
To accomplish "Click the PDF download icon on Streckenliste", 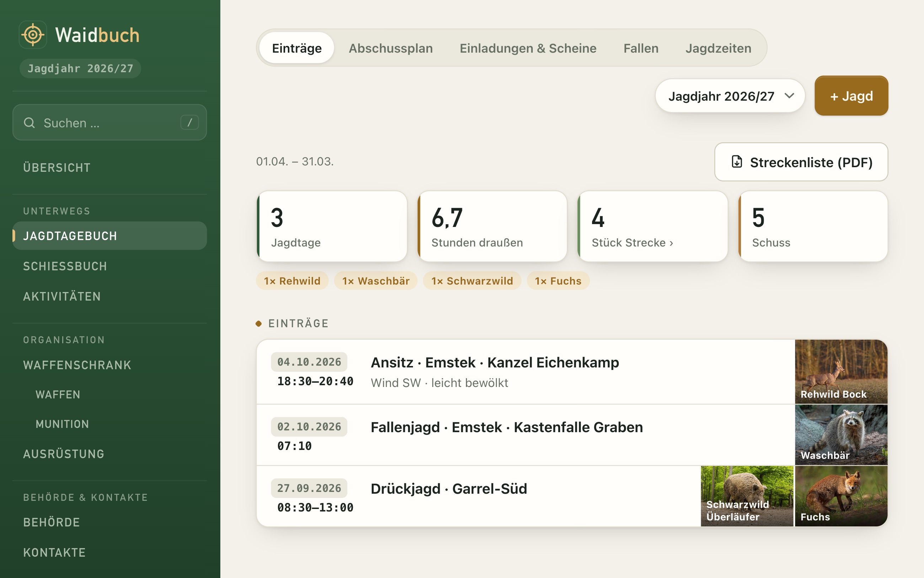I will [736, 162].
